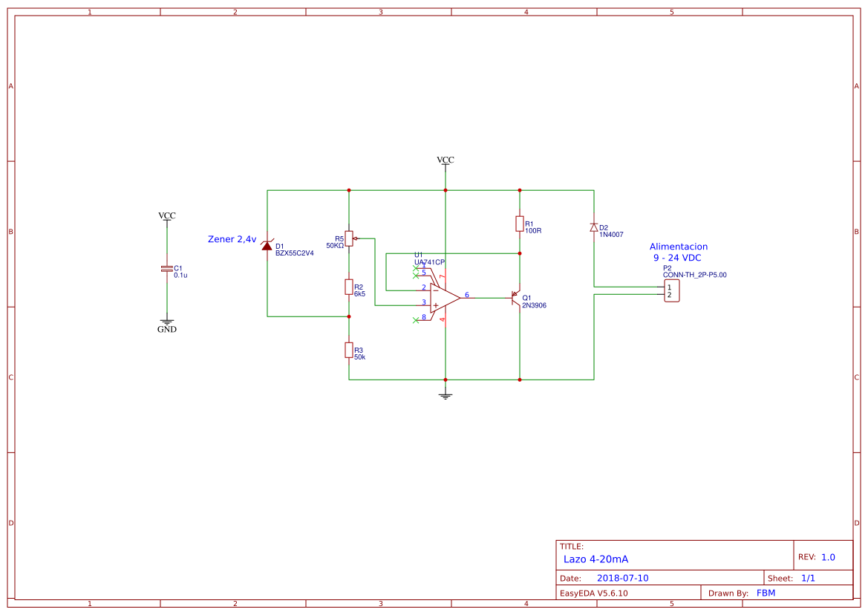
Task: Select resistor R2 6k5 symbol
Action: (348, 287)
